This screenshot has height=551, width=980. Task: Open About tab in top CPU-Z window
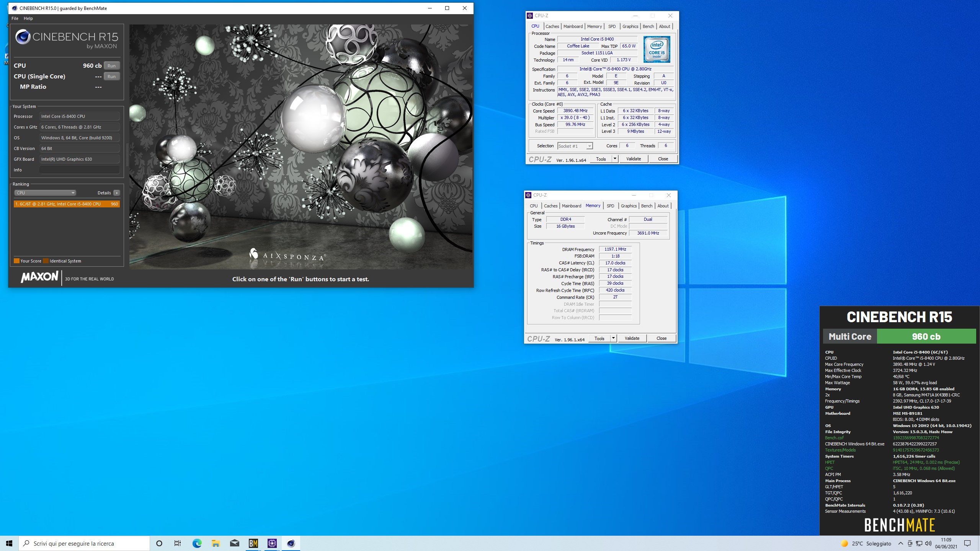pos(664,26)
